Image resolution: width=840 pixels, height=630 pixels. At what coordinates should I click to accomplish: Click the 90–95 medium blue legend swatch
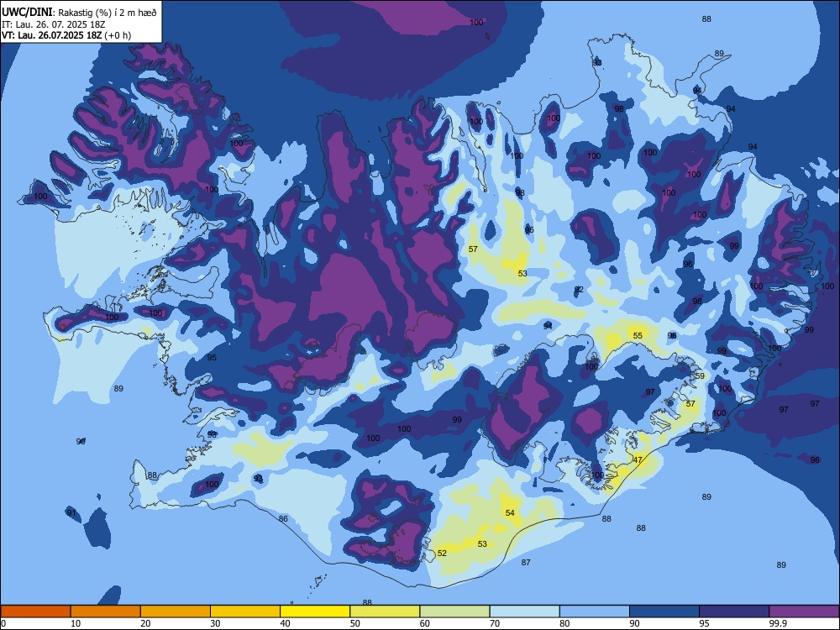[x=664, y=612]
